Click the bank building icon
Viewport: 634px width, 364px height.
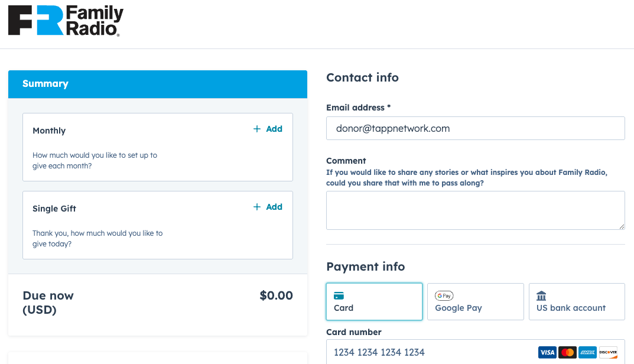(541, 295)
